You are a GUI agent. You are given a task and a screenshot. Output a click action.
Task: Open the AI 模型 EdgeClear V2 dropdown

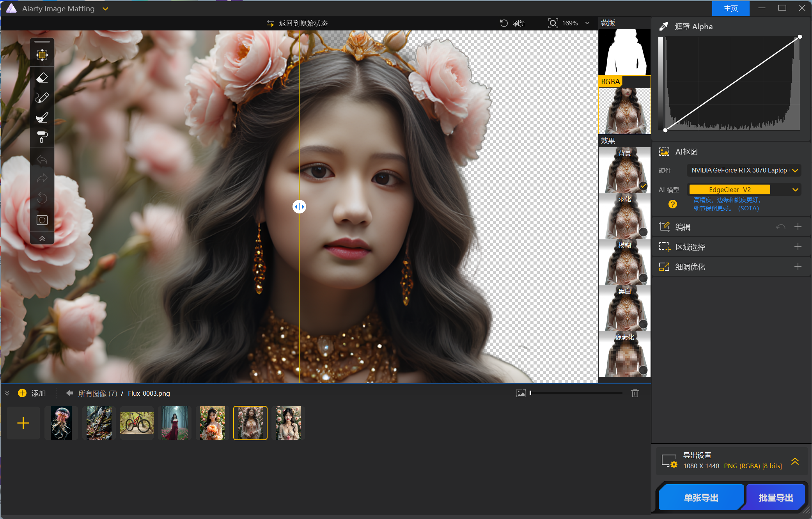pyautogui.click(x=744, y=190)
